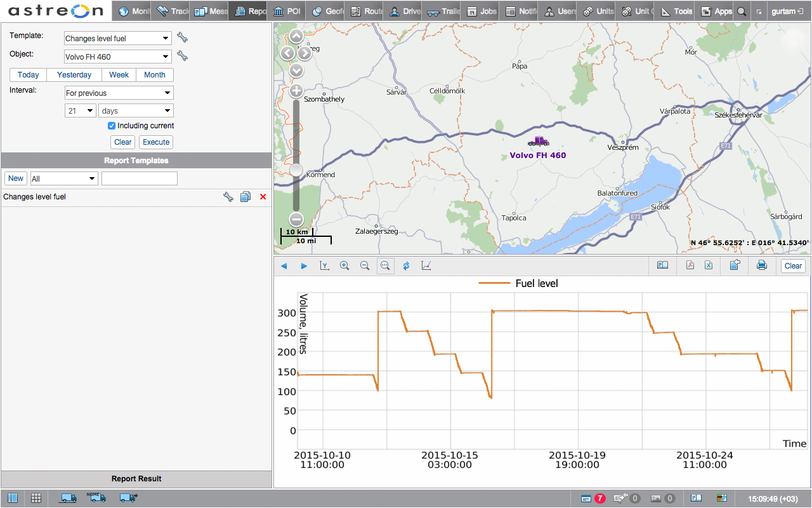Open the Monitoring tab

[x=132, y=11]
